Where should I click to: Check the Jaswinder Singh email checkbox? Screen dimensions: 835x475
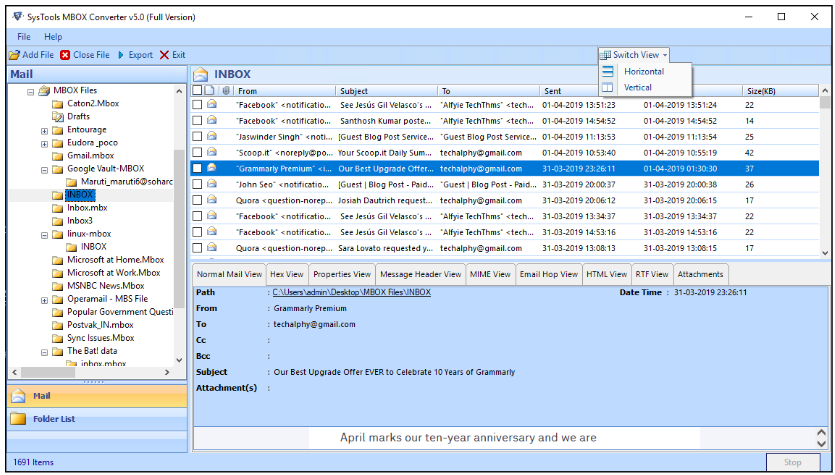coord(197,137)
